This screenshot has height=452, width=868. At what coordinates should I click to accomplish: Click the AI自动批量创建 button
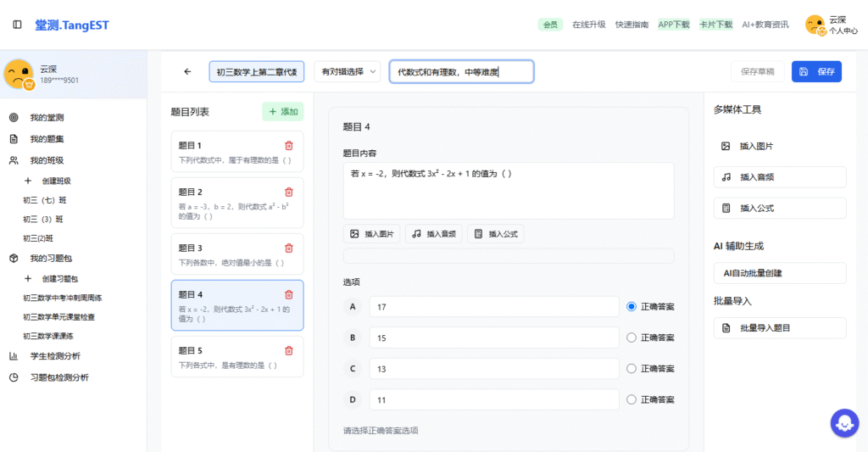click(780, 273)
